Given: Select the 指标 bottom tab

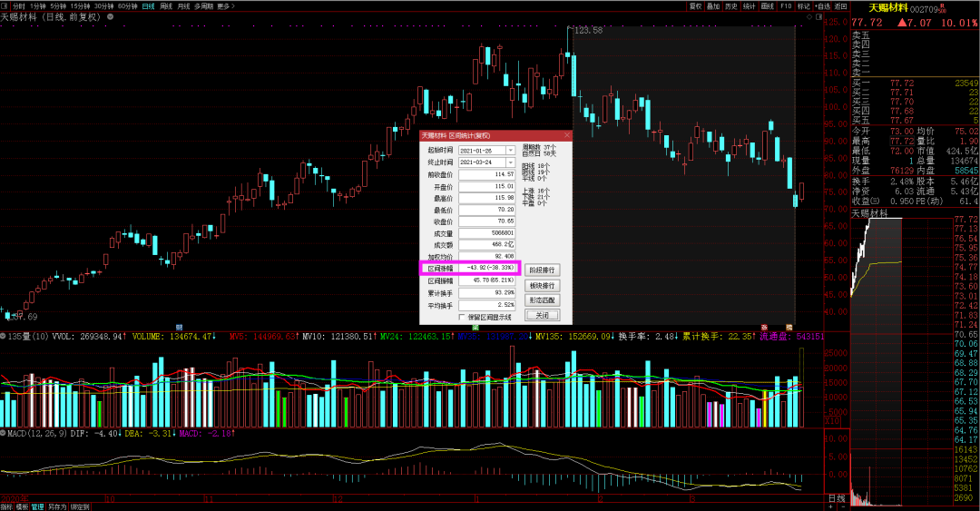Looking at the screenshot, I should point(6,506).
